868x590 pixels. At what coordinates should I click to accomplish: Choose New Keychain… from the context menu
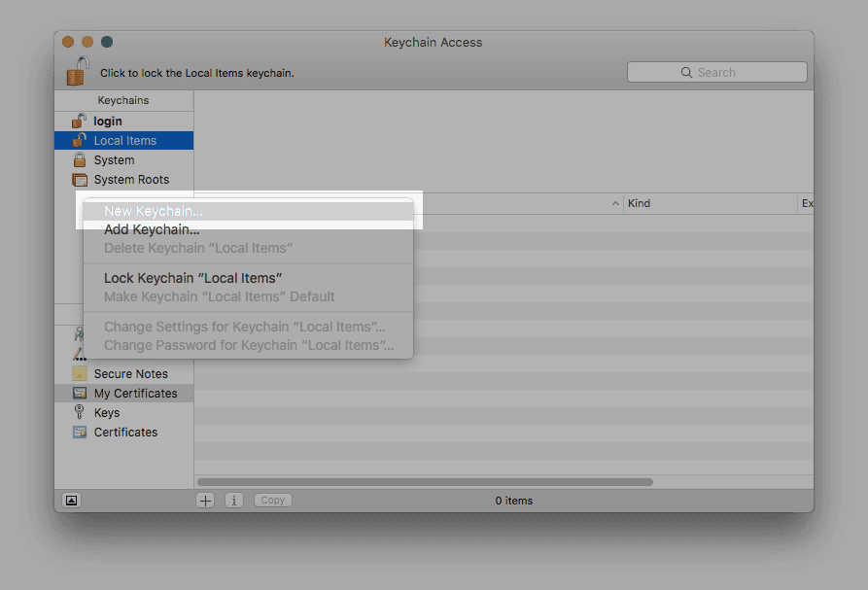(x=154, y=211)
